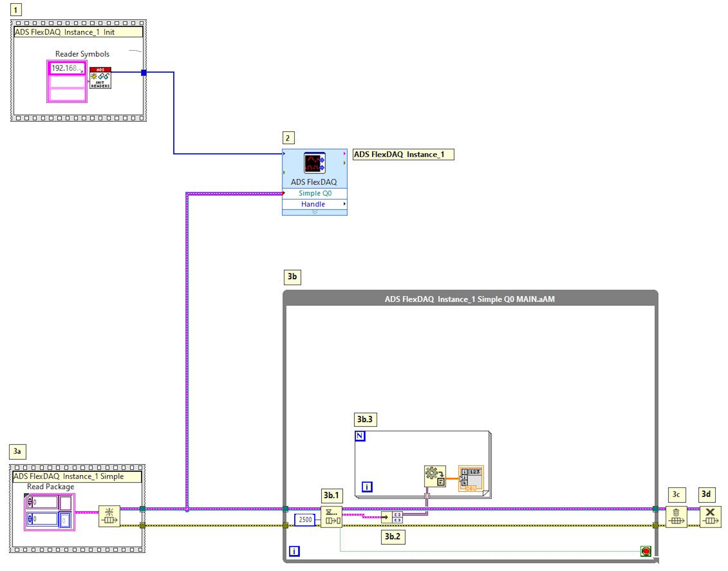This screenshot has height=571, width=728.
Task: Click the teal input tunnel on the while loop's left border
Action: 285,509
